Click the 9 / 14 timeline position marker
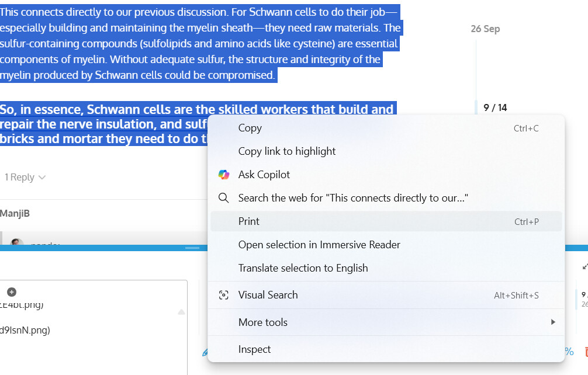The width and height of the screenshot is (588, 375). [495, 107]
